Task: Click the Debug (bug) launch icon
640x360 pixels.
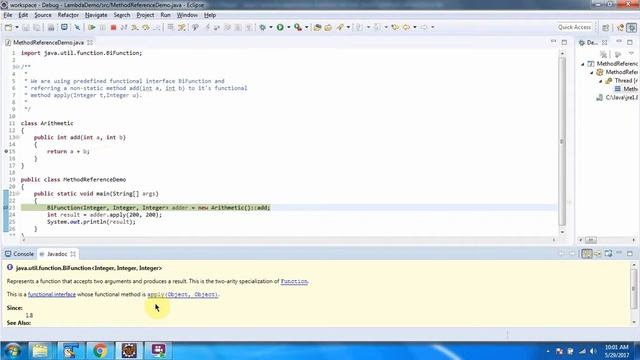Action: [x=262, y=27]
